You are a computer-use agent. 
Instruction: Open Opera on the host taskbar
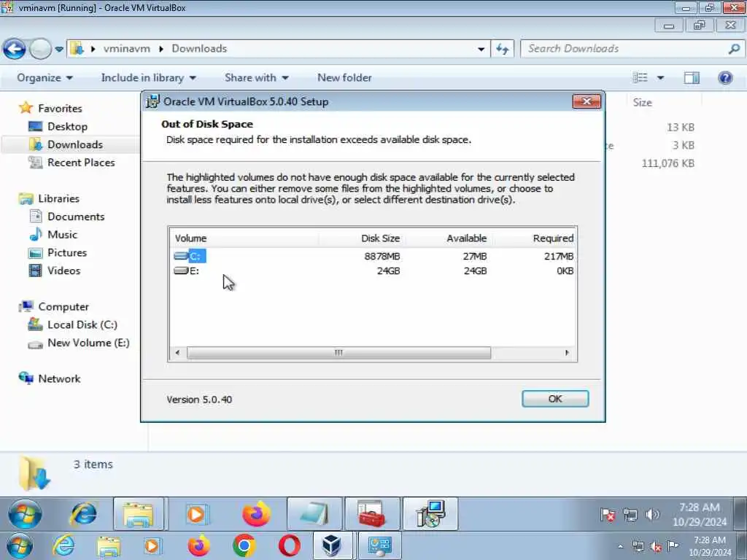coord(289,545)
